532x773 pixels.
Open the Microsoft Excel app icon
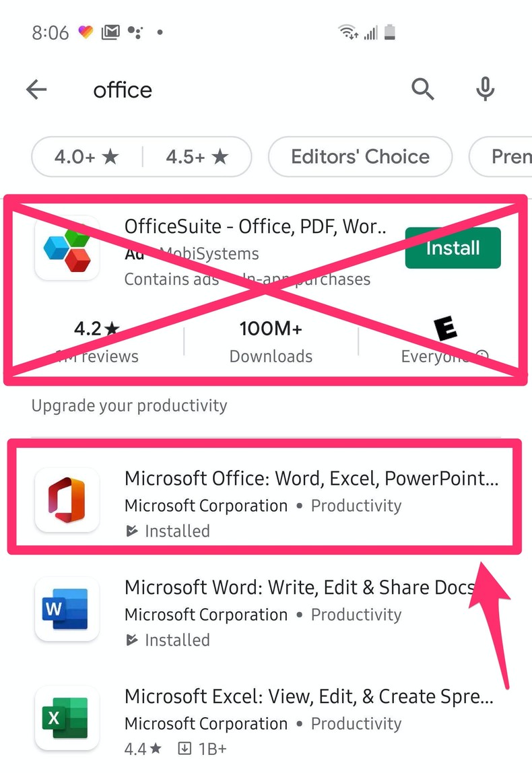click(x=67, y=718)
